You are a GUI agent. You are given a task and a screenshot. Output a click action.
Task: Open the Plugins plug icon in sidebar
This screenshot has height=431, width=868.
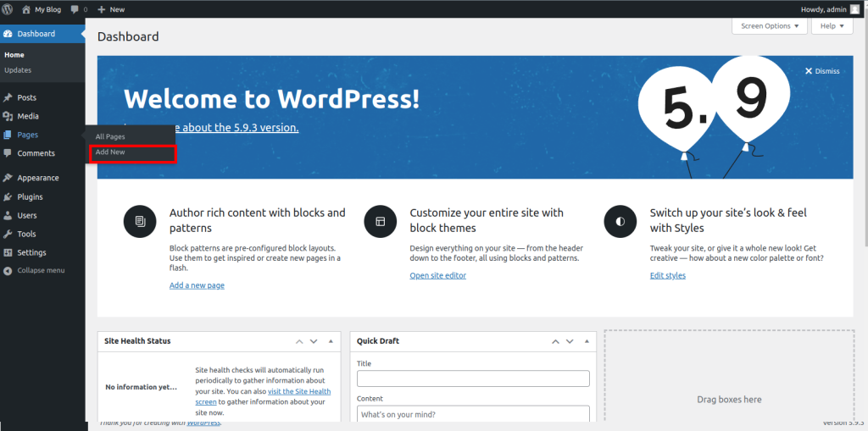pyautogui.click(x=8, y=197)
